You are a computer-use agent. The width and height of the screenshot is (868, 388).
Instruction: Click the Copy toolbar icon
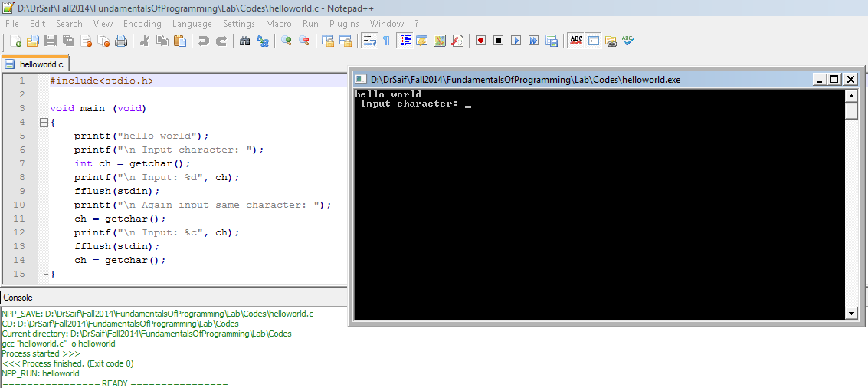[162, 41]
